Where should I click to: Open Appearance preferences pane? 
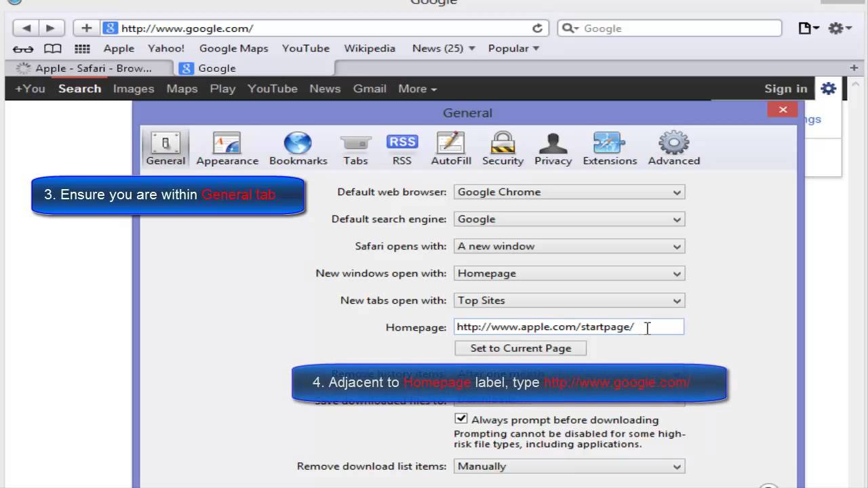(227, 148)
